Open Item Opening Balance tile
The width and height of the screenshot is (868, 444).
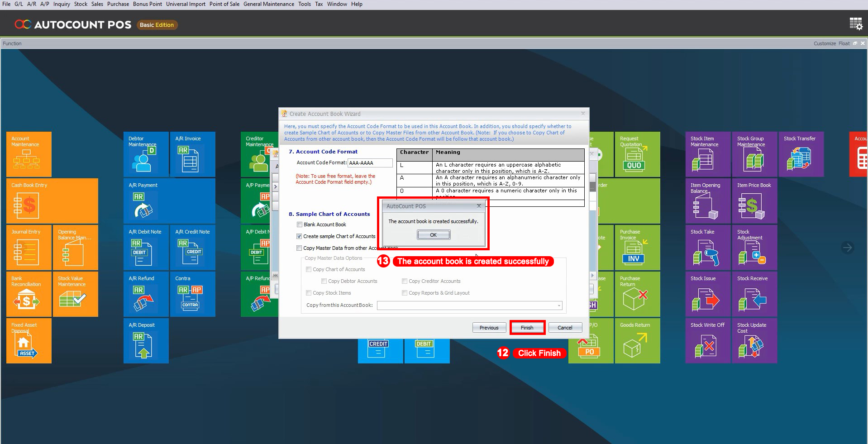708,201
